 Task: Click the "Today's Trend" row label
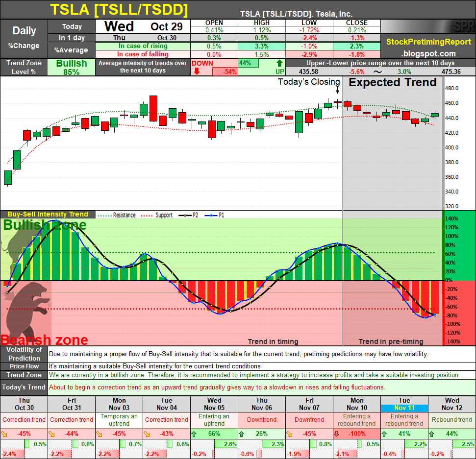(x=24, y=387)
